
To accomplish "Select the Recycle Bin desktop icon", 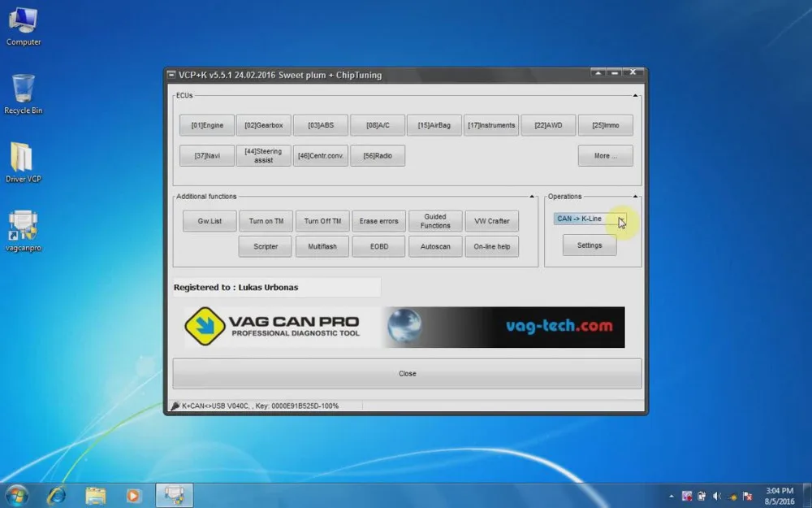I will point(24,94).
